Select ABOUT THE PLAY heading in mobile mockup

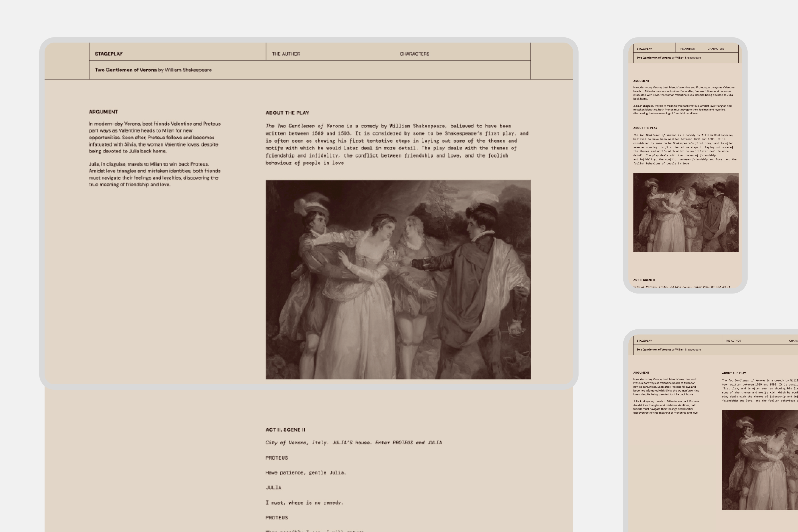pyautogui.click(x=645, y=128)
